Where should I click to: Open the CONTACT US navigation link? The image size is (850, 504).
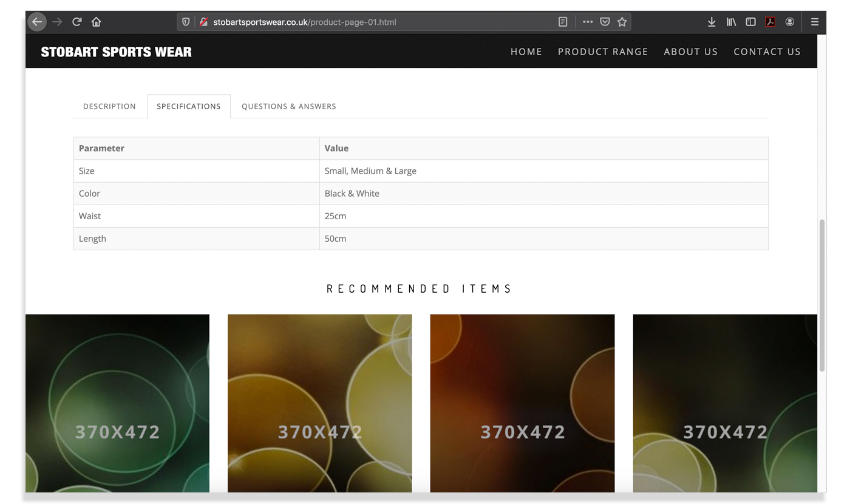pos(767,52)
